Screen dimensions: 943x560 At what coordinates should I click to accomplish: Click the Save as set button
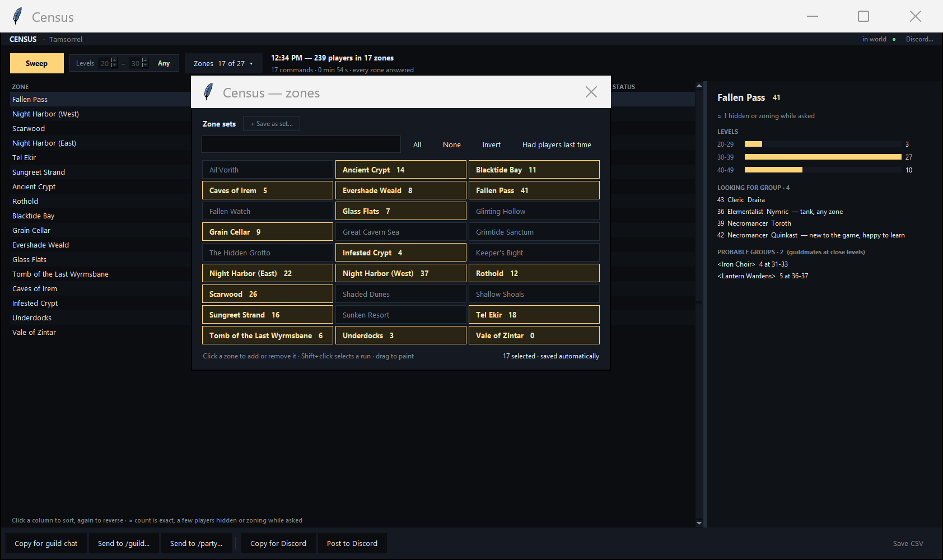272,124
